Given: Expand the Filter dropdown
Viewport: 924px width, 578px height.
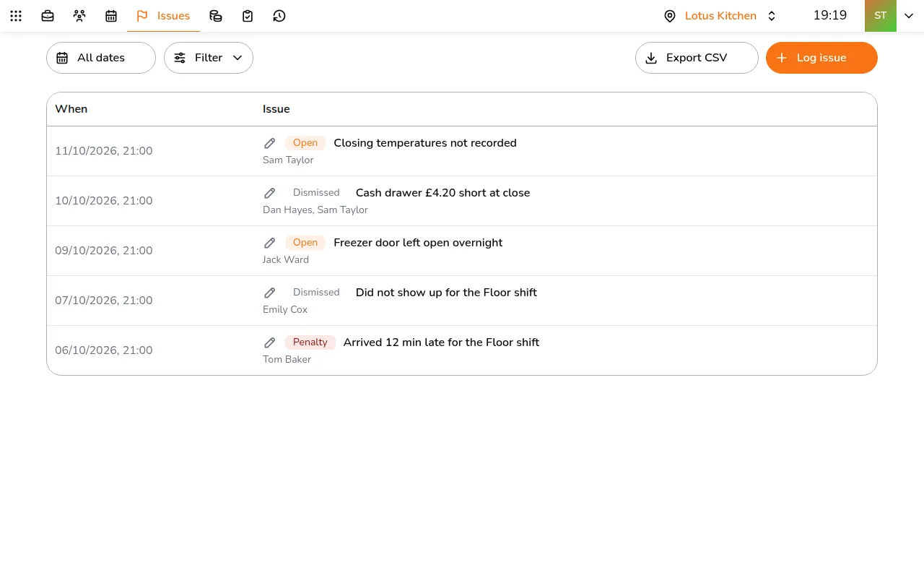Looking at the screenshot, I should [209, 58].
